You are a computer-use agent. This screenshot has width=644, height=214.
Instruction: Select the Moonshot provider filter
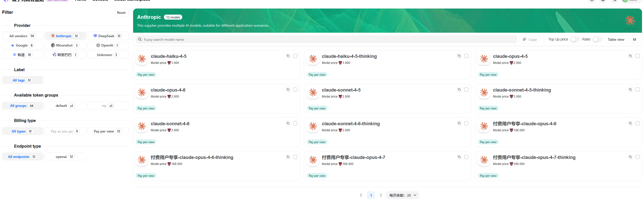(x=65, y=46)
